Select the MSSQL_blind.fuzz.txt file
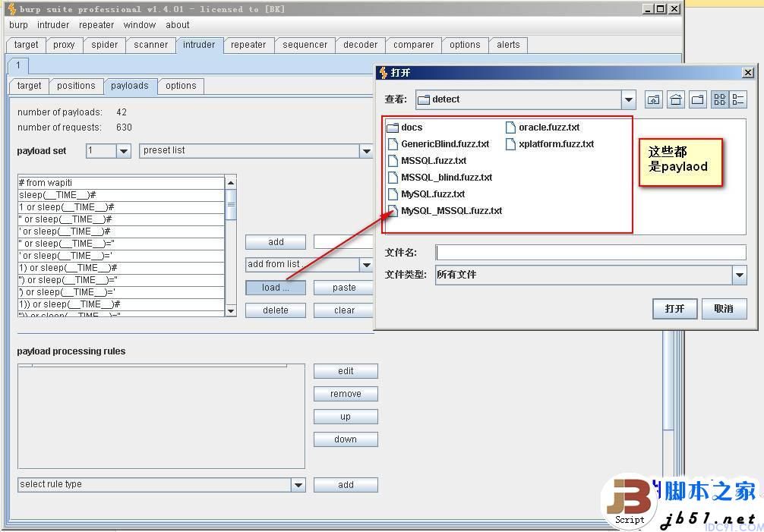Image resolution: width=764 pixels, height=532 pixels. (440, 177)
